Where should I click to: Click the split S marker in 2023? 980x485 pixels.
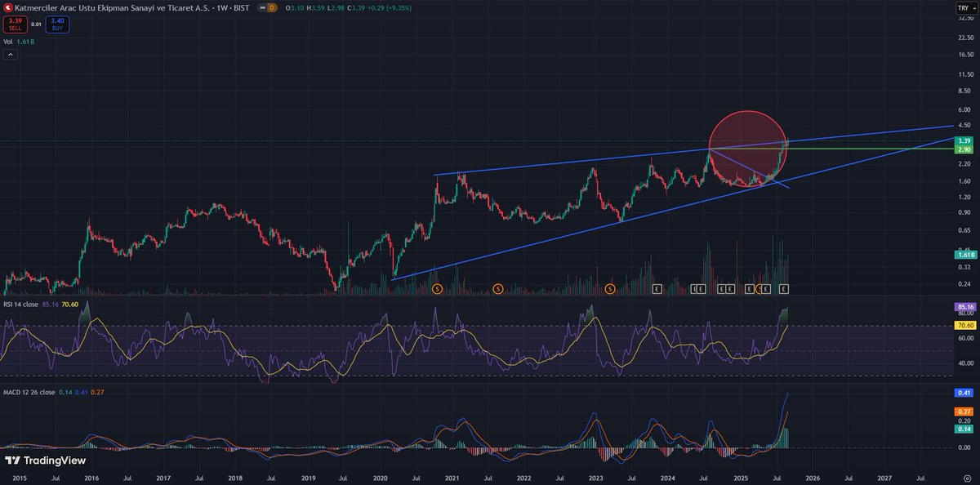tap(610, 289)
